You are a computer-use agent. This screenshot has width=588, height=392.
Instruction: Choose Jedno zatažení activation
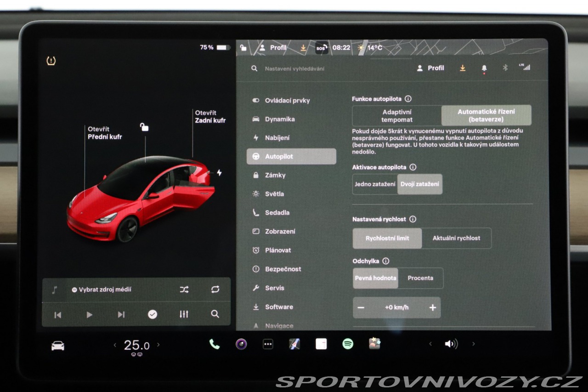[x=375, y=184]
